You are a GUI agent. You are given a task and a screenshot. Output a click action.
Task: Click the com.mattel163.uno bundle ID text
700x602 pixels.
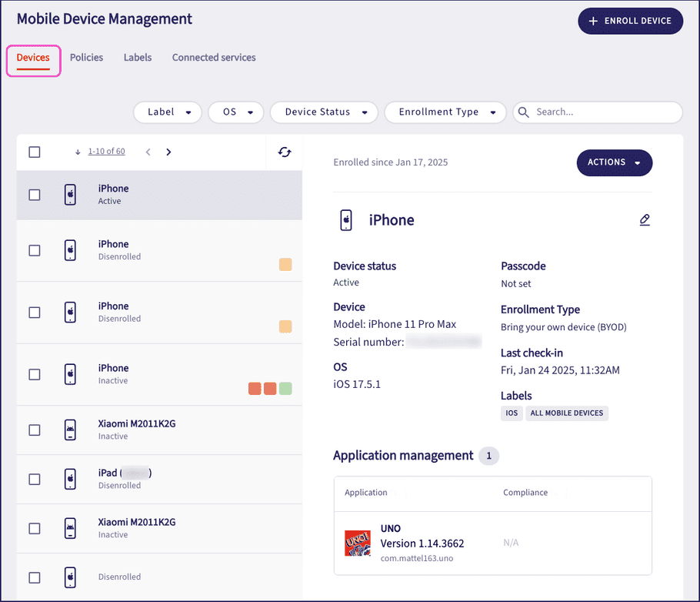[x=416, y=558]
